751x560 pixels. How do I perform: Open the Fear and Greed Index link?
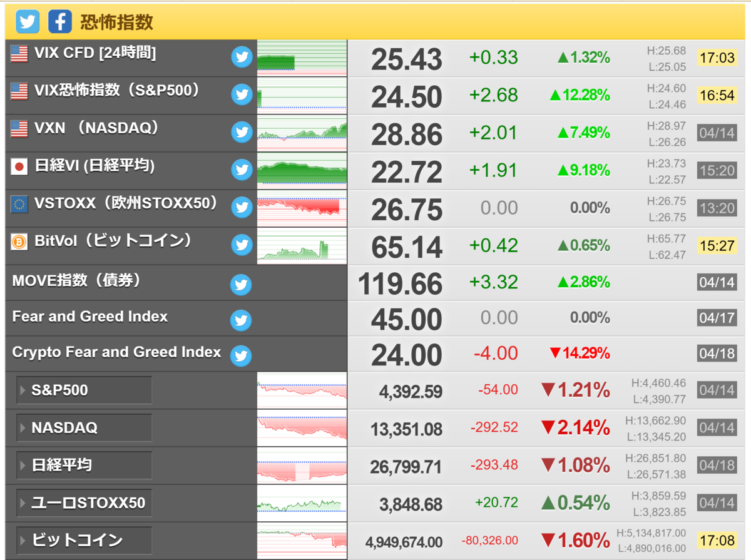click(90, 317)
